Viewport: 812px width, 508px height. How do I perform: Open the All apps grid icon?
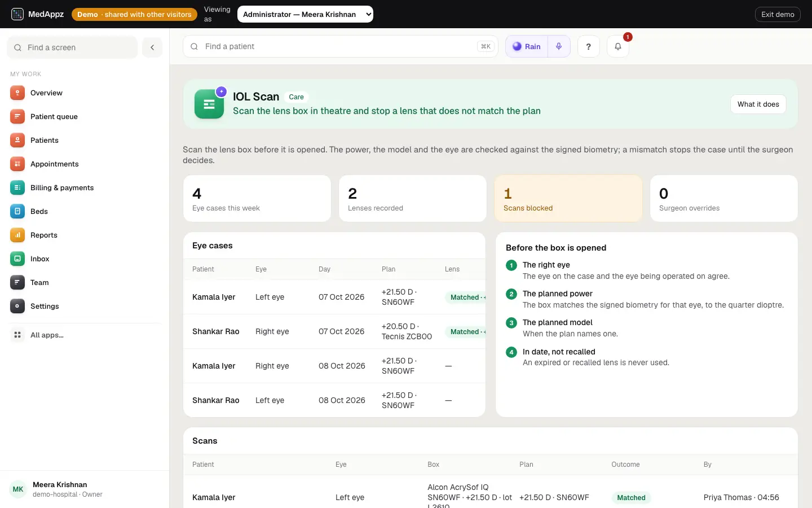pyautogui.click(x=17, y=335)
